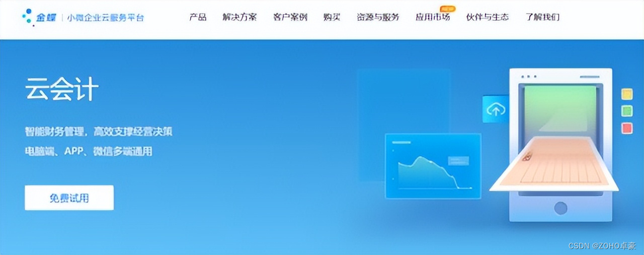The image size is (644, 255).
Task: Click the 云会计 heading
Action: (62, 90)
